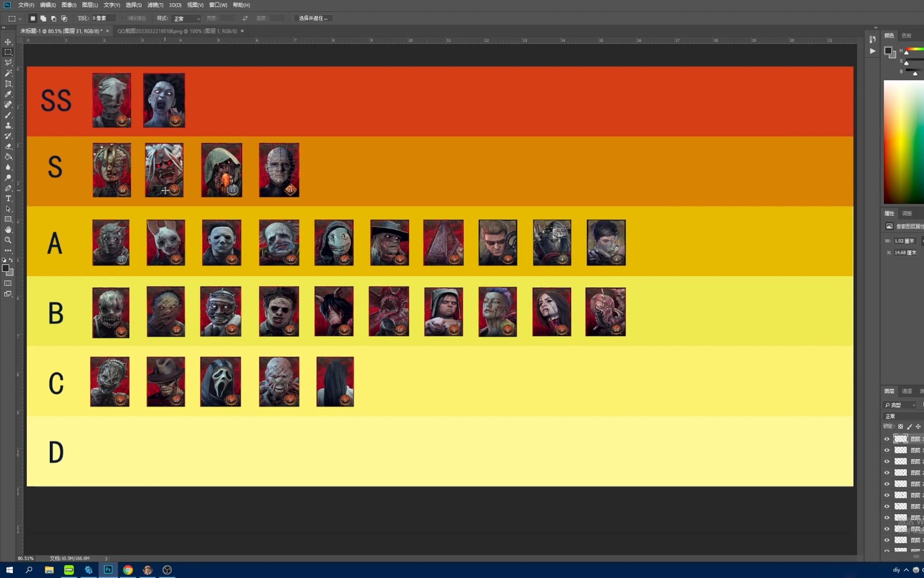Switch to the 调整 adjustments tab
Screen dimensions: 924x578
907,214
